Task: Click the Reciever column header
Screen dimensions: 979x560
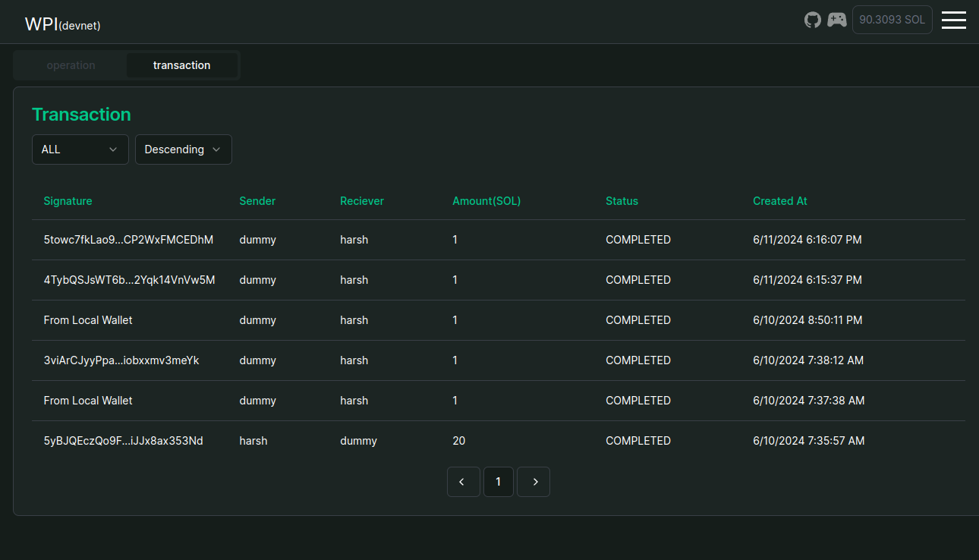Action: pos(362,201)
